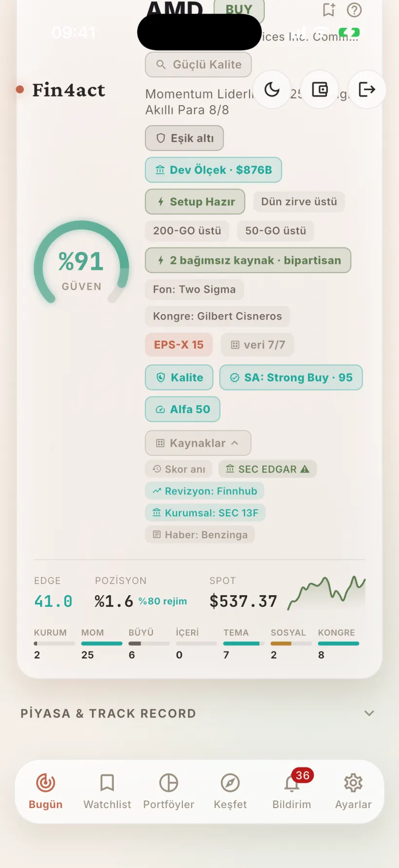The height and width of the screenshot is (868, 399).
Task: Open the help question mark icon
Action: click(x=354, y=10)
